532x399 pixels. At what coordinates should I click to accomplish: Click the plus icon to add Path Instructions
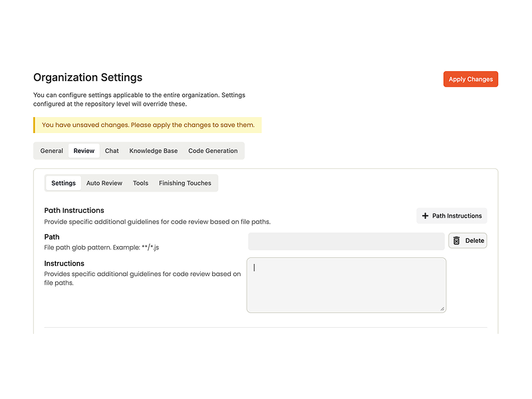point(425,215)
